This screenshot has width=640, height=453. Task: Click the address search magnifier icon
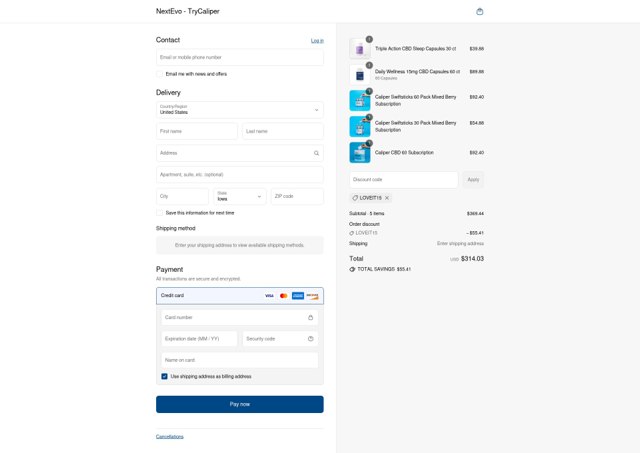coord(316,153)
